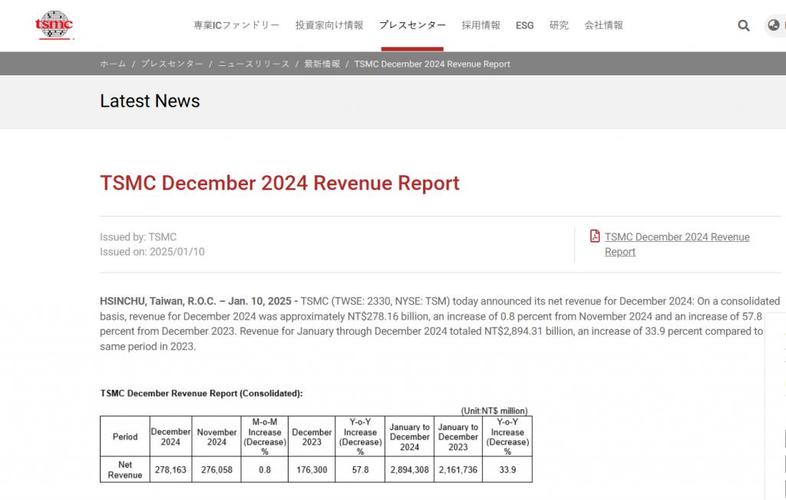Click the TSMC logo
Image resolution: width=786 pixels, height=500 pixels.
tap(54, 25)
